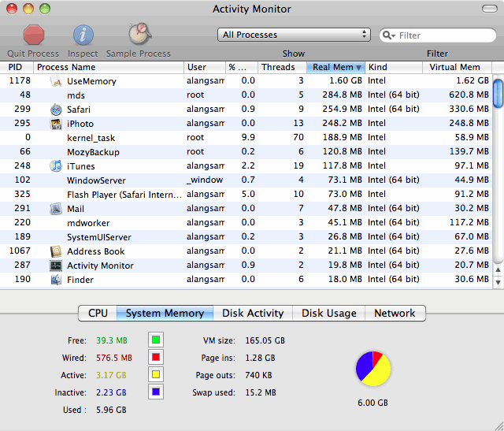Click the Swap used 15.2 MB value
The width and height of the screenshot is (504, 431).
click(x=261, y=392)
